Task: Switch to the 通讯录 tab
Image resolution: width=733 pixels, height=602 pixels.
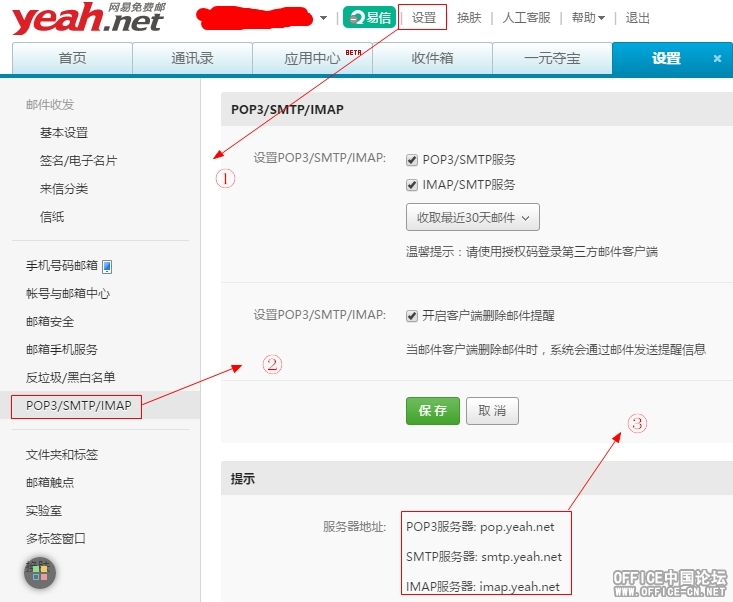Action: pyautogui.click(x=192, y=58)
